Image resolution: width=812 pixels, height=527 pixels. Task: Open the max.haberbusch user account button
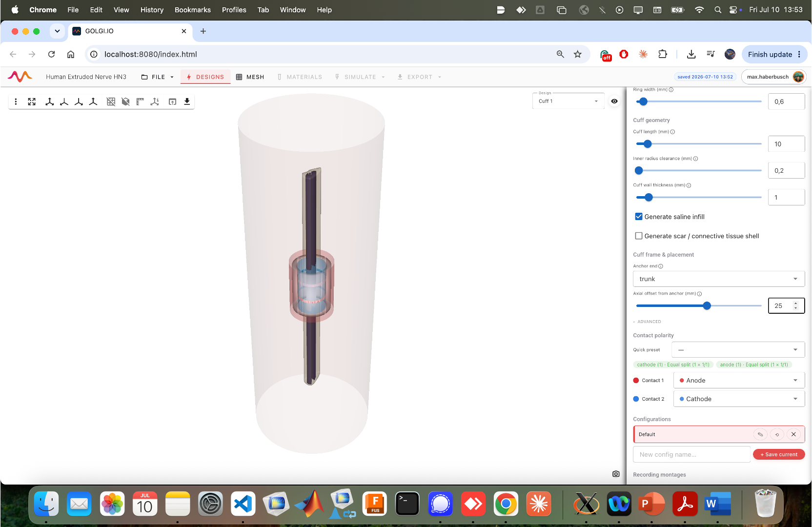click(x=773, y=77)
